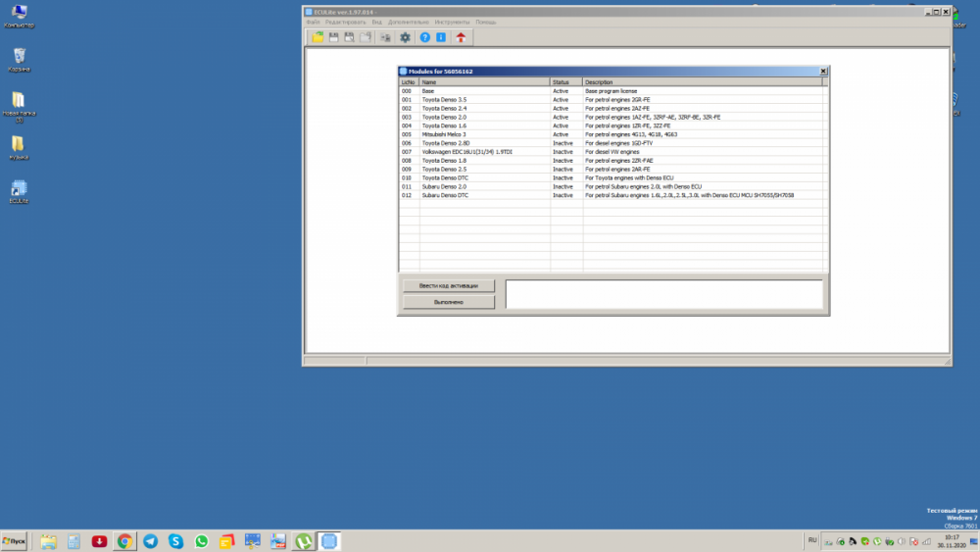Image resolution: width=980 pixels, height=552 pixels.
Task: Select the Subaru Denso 2.0 row
Action: (612, 187)
